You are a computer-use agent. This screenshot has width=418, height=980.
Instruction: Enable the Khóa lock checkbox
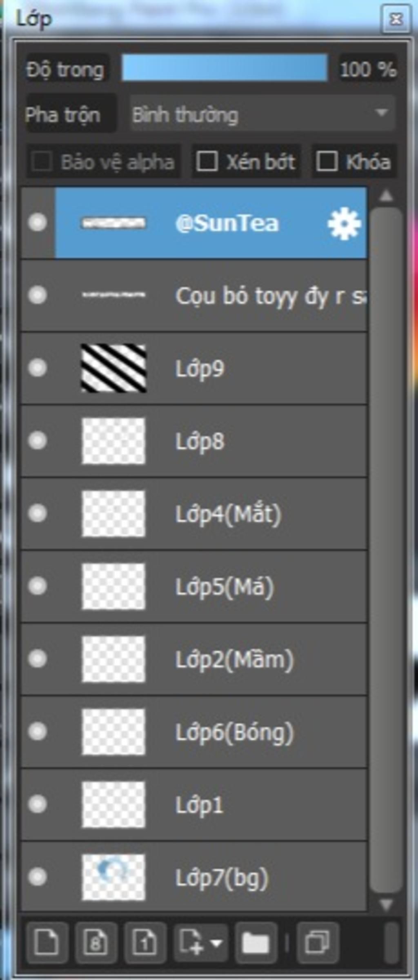click(x=327, y=161)
